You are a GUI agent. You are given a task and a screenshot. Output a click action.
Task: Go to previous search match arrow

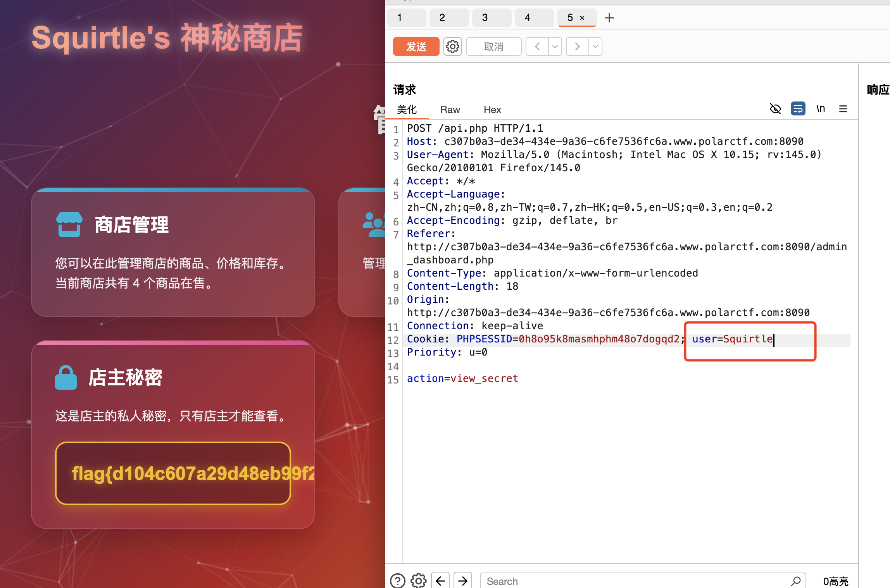coord(440,581)
